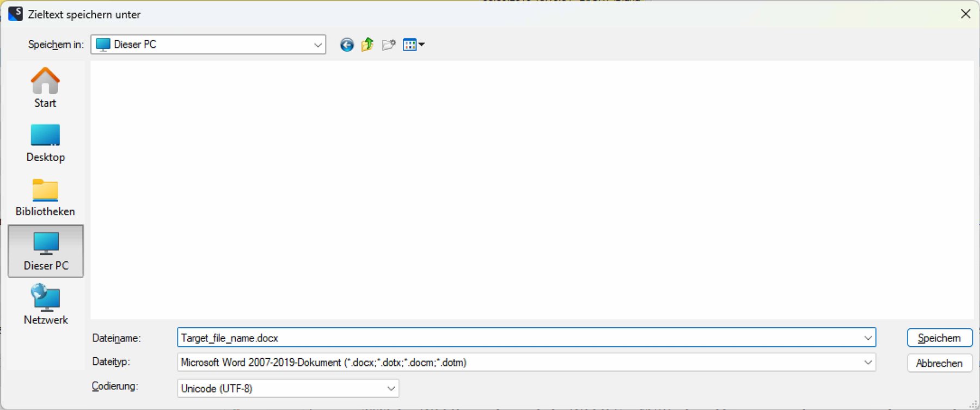Go back to the last visited folder
Image resolution: width=980 pixels, height=410 pixels.
(x=347, y=45)
